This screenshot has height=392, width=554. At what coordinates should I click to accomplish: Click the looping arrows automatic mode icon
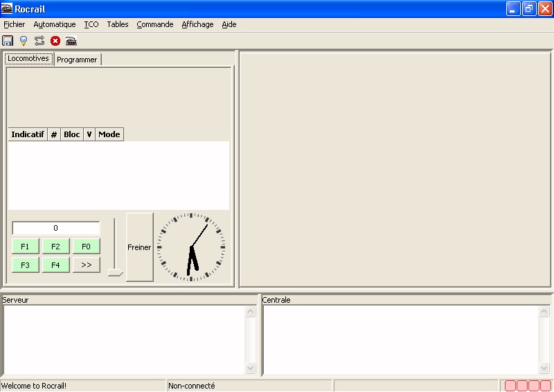coord(39,41)
